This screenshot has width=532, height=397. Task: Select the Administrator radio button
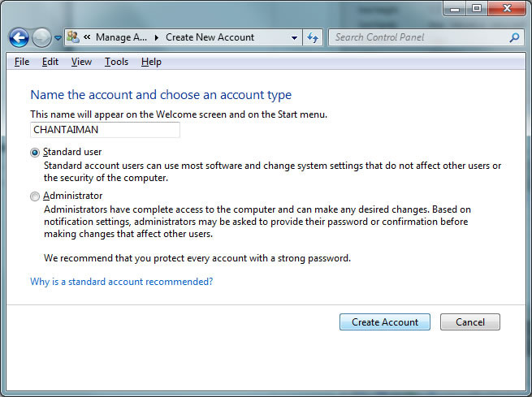[x=35, y=196]
